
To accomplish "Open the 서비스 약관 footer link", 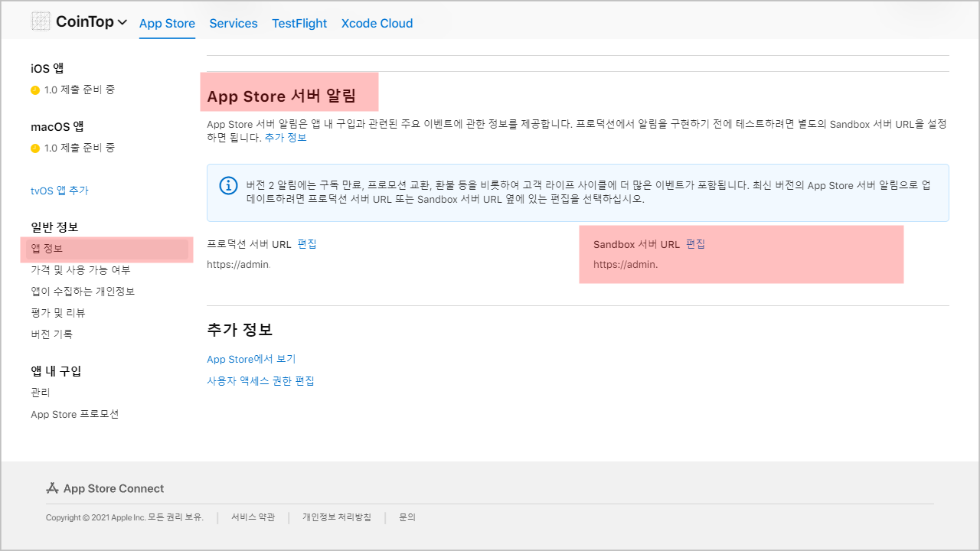I will [253, 517].
